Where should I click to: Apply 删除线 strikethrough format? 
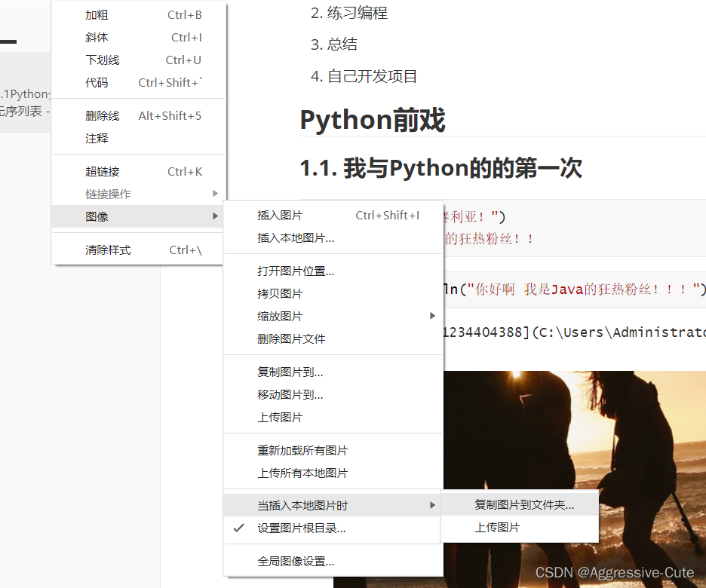click(x=138, y=115)
